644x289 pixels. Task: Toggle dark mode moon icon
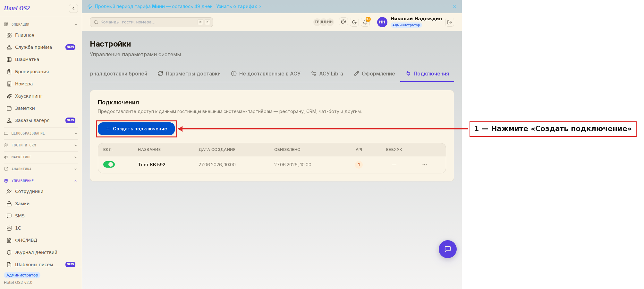point(354,22)
